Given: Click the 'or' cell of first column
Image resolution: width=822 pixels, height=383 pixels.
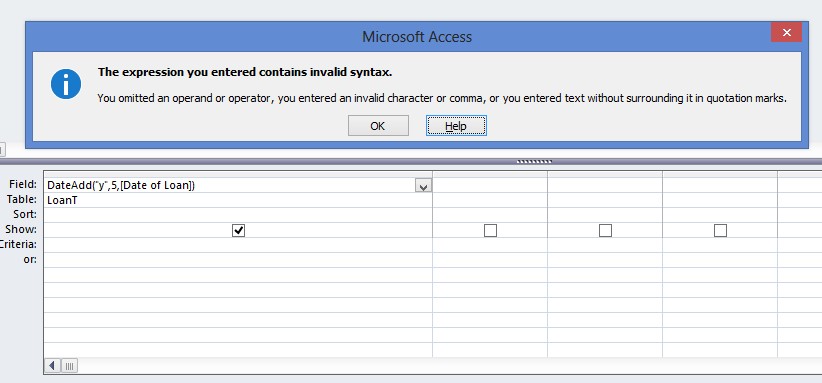Looking at the screenshot, I should pyautogui.click(x=238, y=260).
